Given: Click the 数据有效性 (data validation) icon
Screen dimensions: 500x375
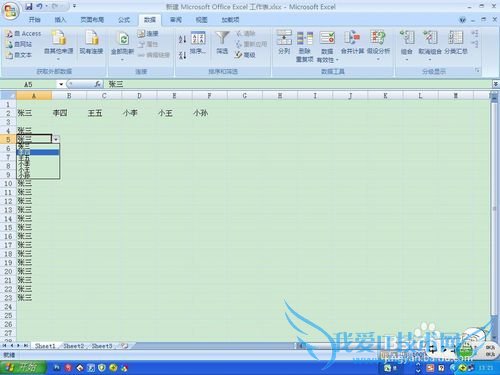Looking at the screenshot, I should pyautogui.click(x=327, y=38).
